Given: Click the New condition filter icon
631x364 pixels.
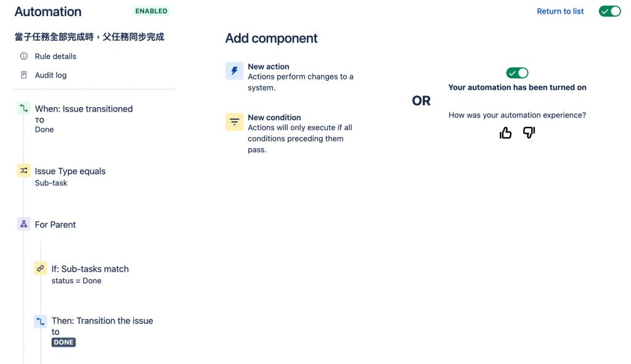Looking at the screenshot, I should tap(234, 122).
